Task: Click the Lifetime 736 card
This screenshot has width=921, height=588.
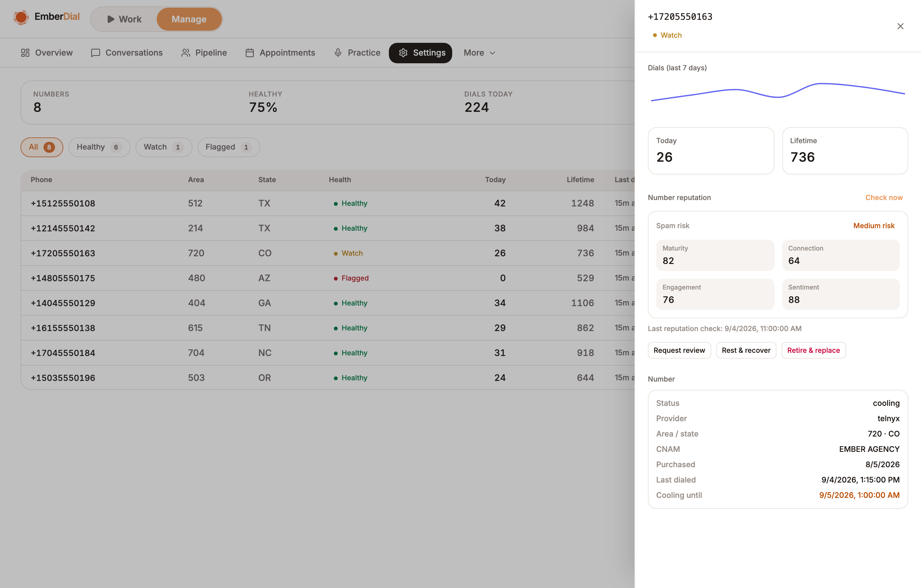Action: click(845, 151)
